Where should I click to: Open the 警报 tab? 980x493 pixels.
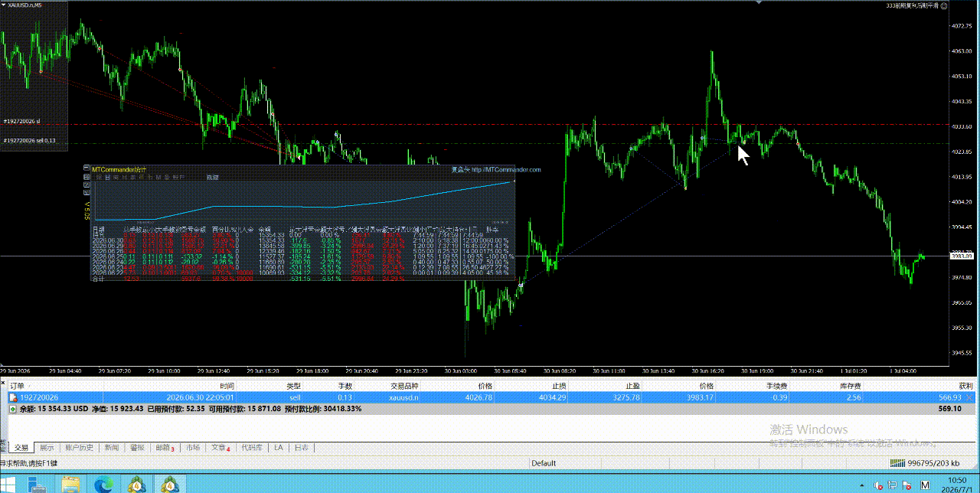click(x=137, y=447)
